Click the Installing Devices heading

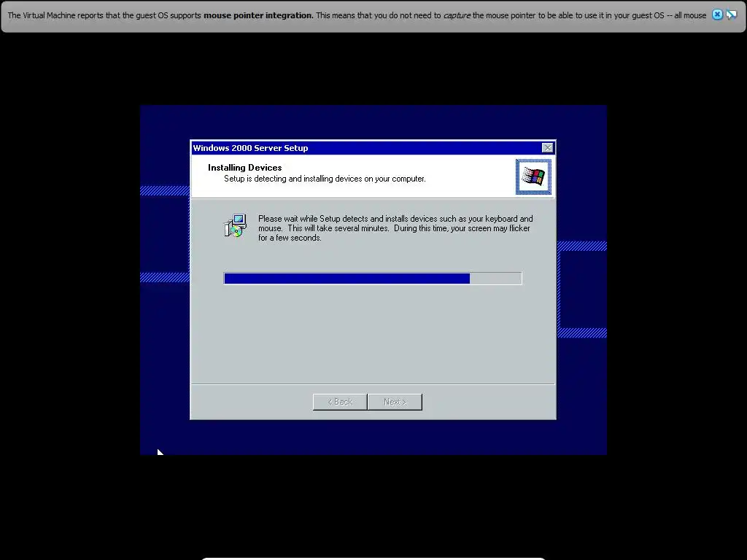tap(245, 168)
